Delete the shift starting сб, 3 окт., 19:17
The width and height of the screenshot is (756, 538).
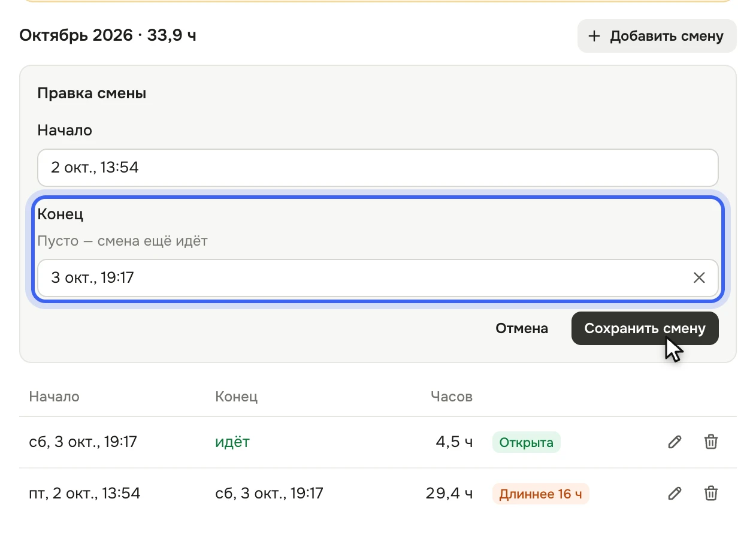710,442
